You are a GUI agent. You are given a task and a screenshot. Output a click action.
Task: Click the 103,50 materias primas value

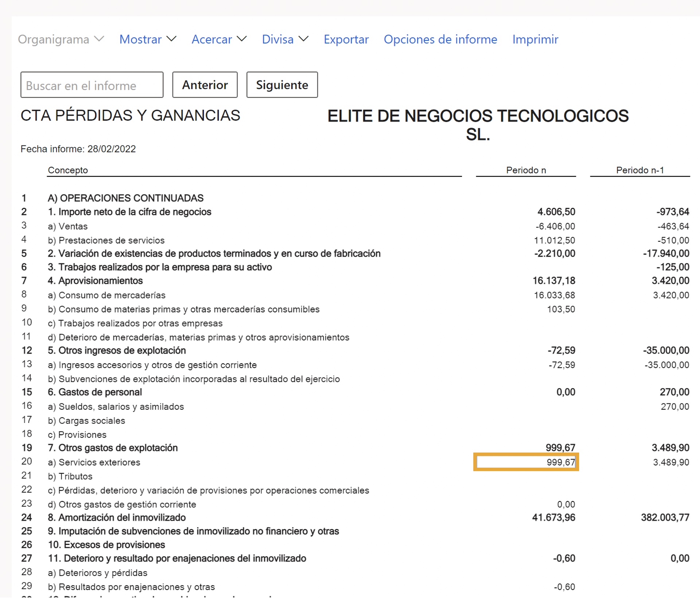point(561,309)
